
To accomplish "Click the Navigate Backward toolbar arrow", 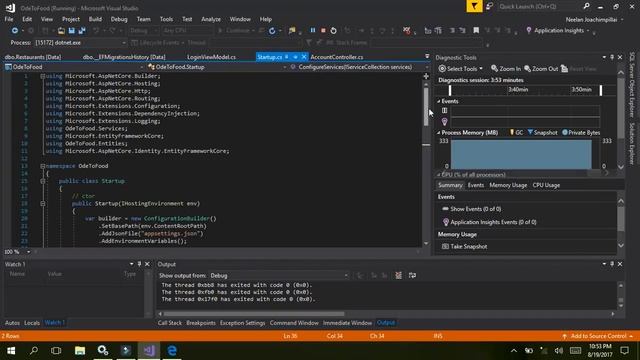I will pyautogui.click(x=15, y=31).
